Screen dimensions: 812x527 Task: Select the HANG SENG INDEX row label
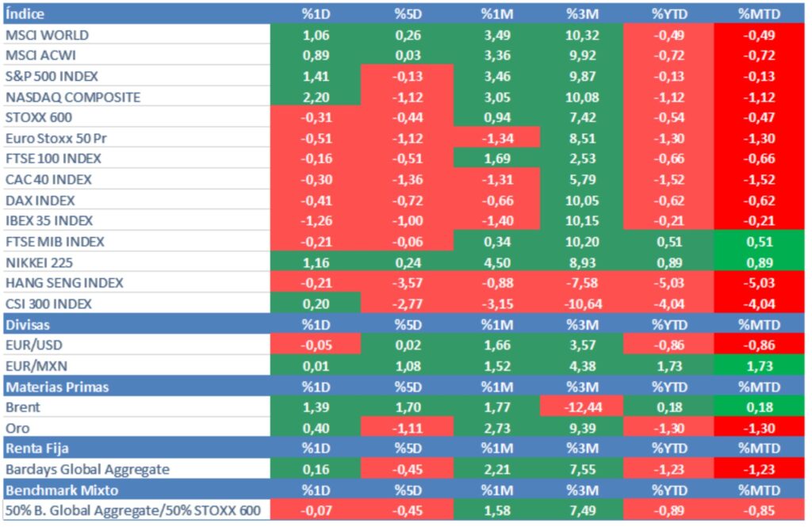(64, 283)
